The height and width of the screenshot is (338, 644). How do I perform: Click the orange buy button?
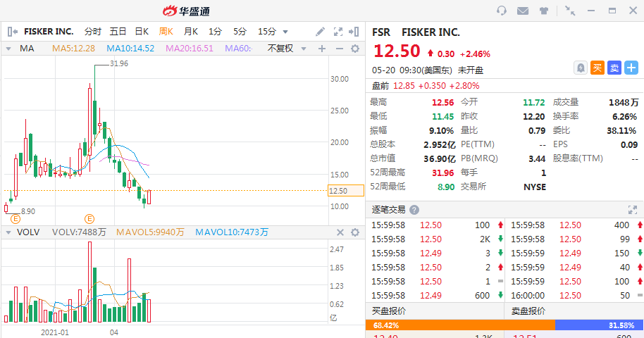(597, 68)
